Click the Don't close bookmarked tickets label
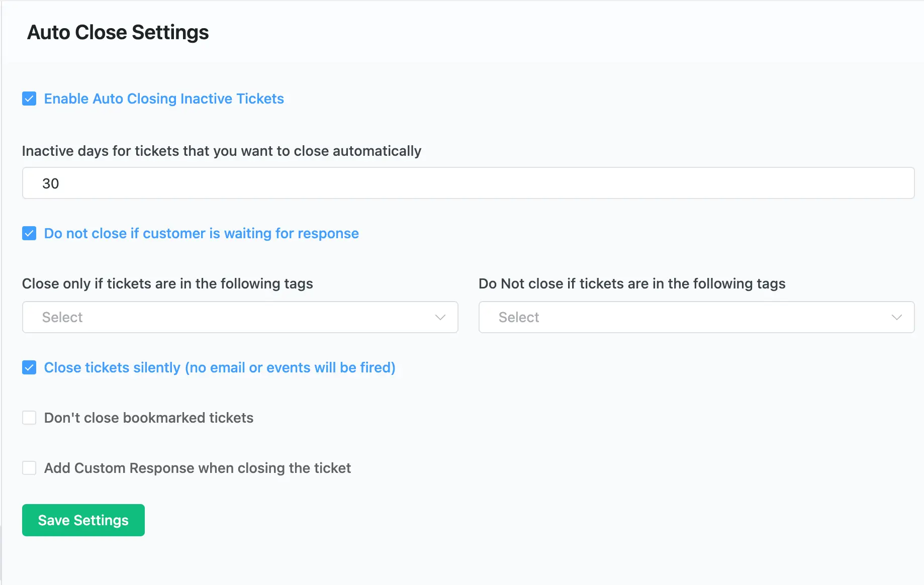This screenshot has width=924, height=585. [x=149, y=418]
